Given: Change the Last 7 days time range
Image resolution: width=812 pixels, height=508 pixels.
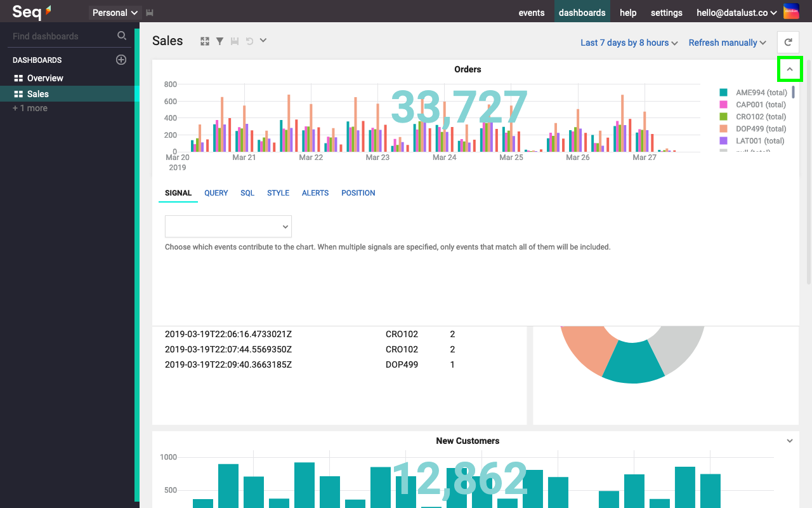Looking at the screenshot, I should point(629,43).
